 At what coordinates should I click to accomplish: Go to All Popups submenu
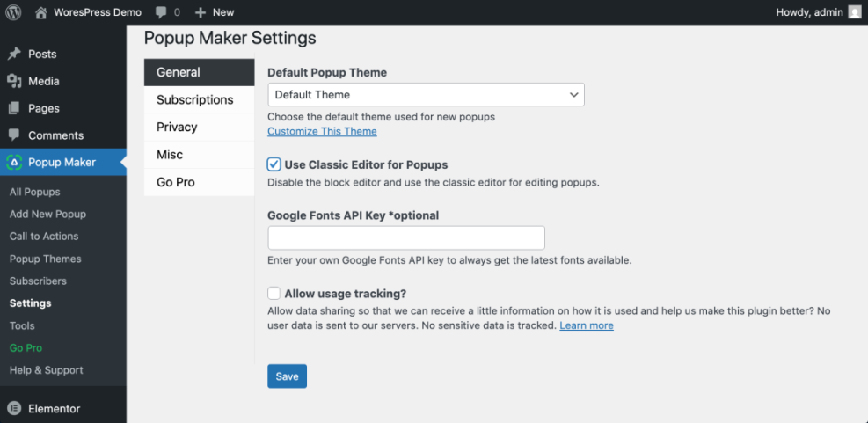tap(35, 192)
